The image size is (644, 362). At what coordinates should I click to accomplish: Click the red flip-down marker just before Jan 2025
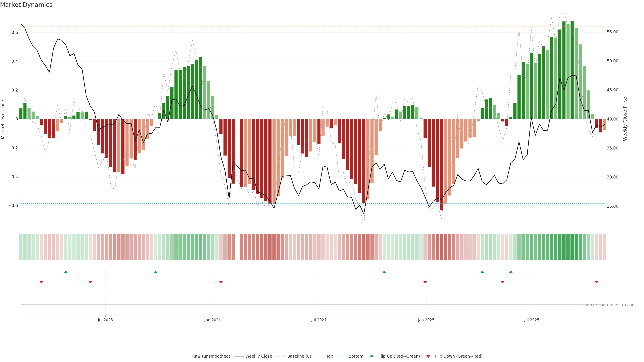[425, 282]
